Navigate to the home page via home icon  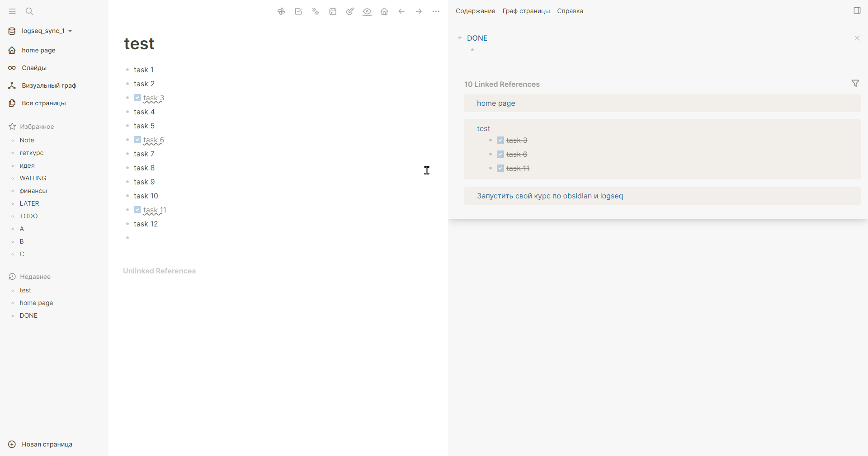(384, 11)
